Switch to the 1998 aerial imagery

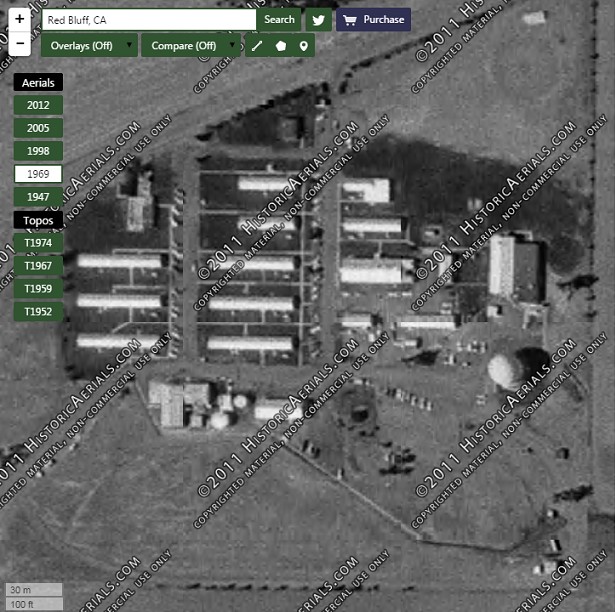(x=38, y=151)
